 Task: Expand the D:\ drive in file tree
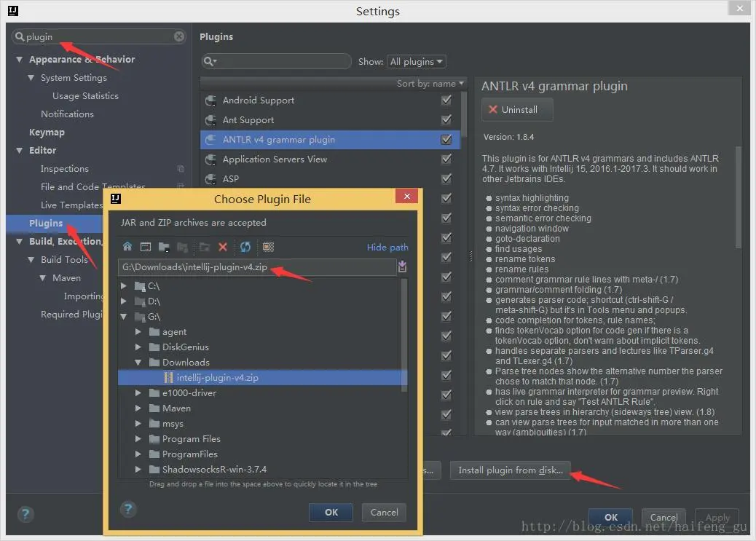[x=123, y=301]
